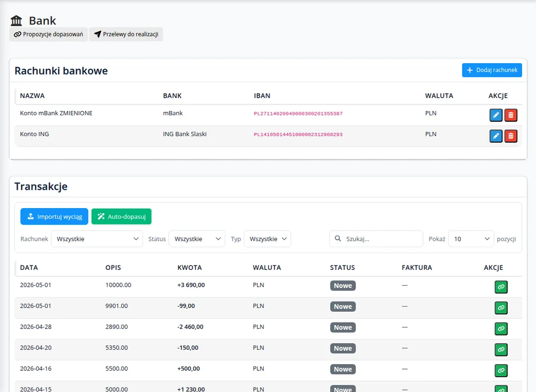This screenshot has height=392, width=536.
Task: Go to Przelewy do realizacji
Action: (126, 34)
